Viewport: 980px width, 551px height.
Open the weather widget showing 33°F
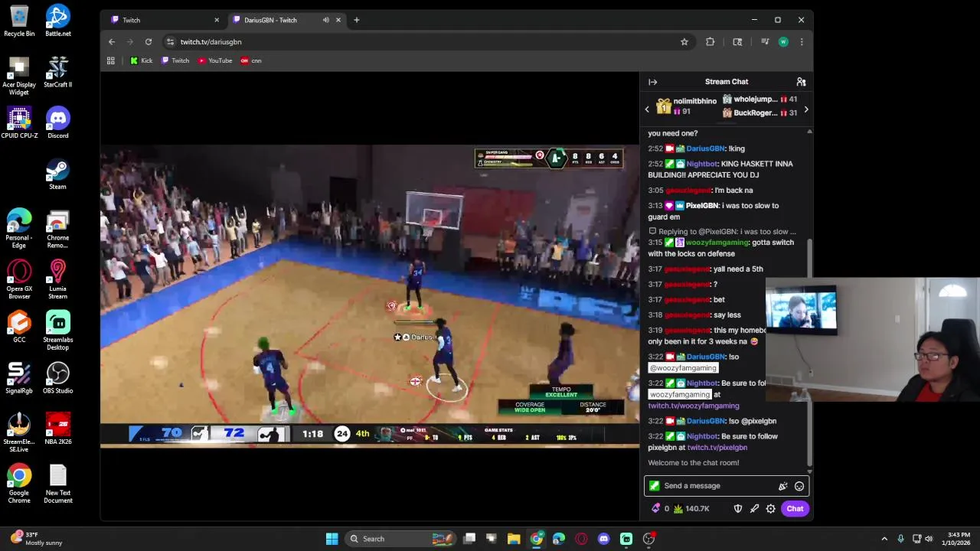click(37, 539)
